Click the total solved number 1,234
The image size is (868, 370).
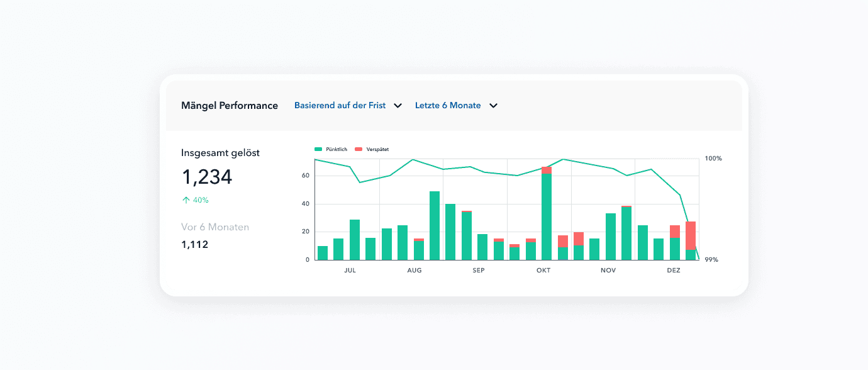207,177
